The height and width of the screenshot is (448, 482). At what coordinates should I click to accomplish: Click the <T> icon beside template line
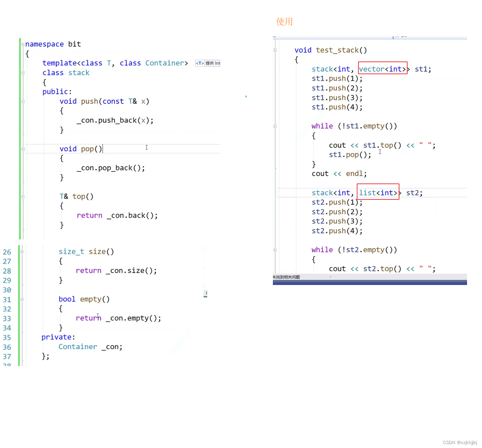[x=200, y=63]
